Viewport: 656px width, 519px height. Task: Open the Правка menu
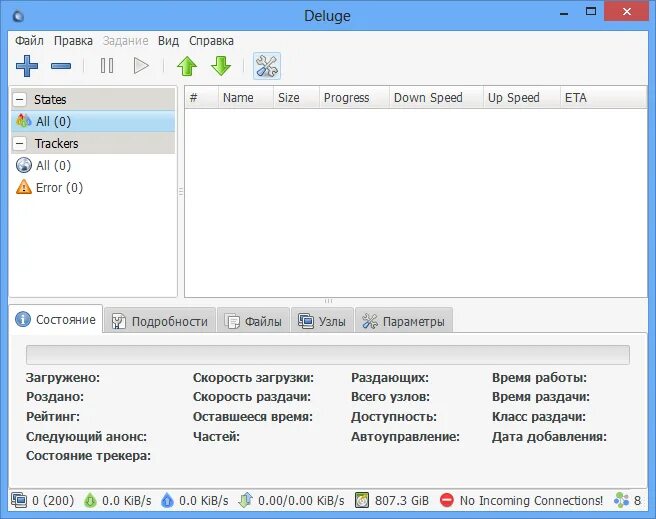click(x=73, y=41)
